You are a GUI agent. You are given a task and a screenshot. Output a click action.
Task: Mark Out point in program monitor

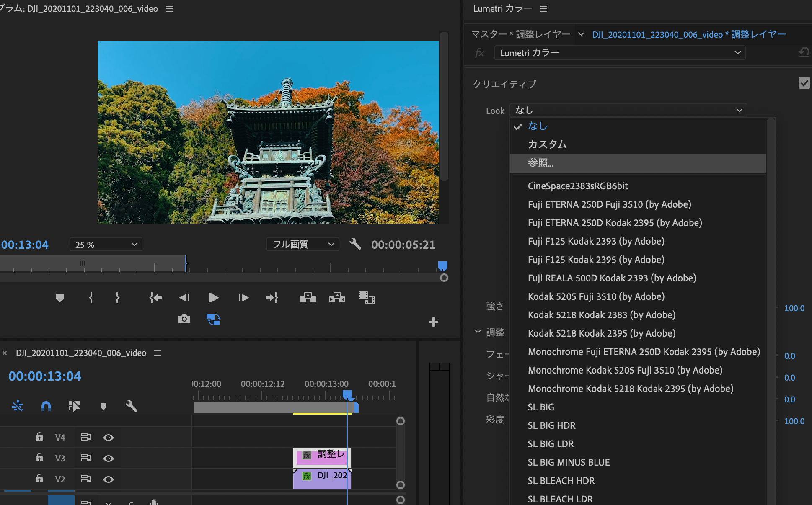point(118,298)
